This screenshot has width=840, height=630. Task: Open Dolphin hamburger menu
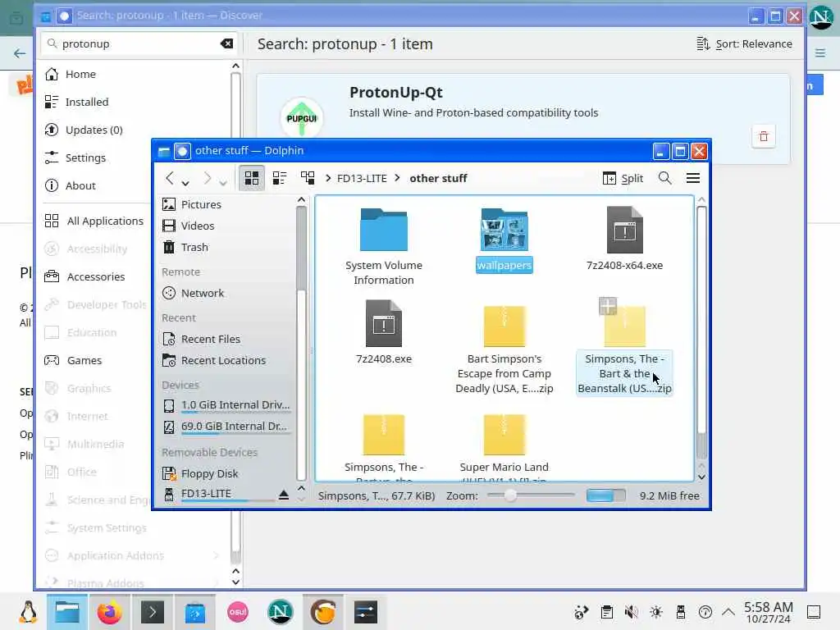(x=693, y=178)
